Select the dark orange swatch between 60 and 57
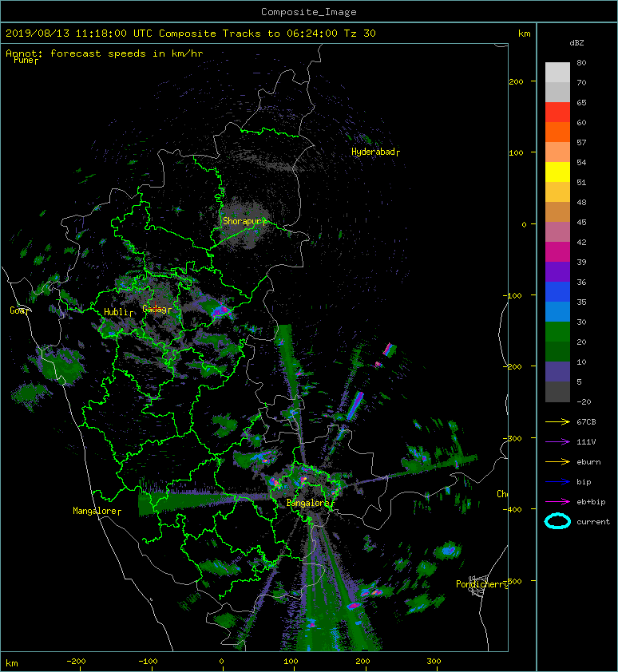Image resolution: width=618 pixels, height=672 pixels. coord(557,132)
